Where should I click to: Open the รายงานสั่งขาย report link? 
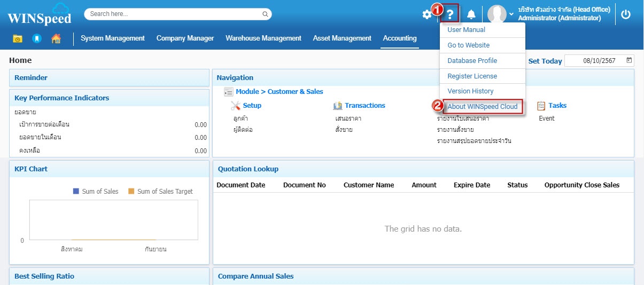point(455,130)
